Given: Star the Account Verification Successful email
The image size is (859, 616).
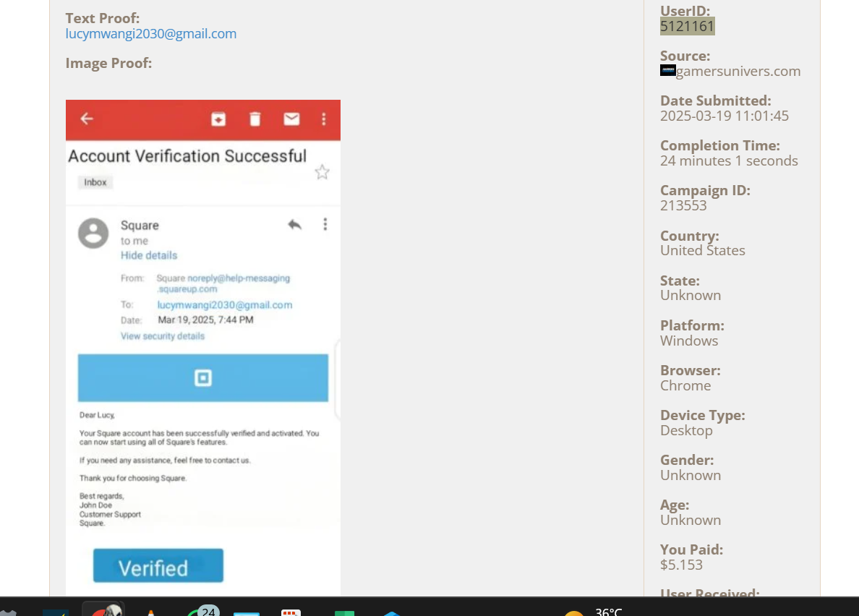Looking at the screenshot, I should click(x=322, y=173).
